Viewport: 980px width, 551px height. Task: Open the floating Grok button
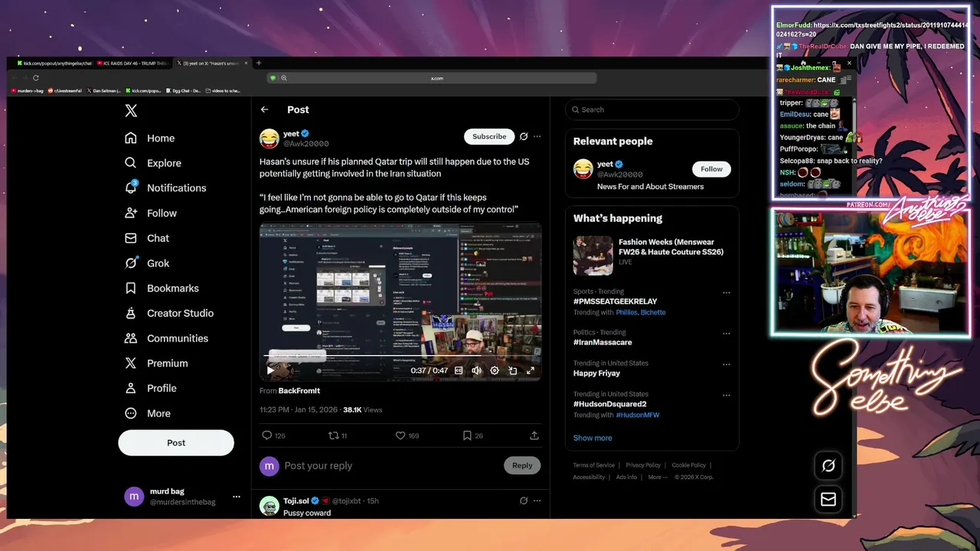[x=828, y=465]
